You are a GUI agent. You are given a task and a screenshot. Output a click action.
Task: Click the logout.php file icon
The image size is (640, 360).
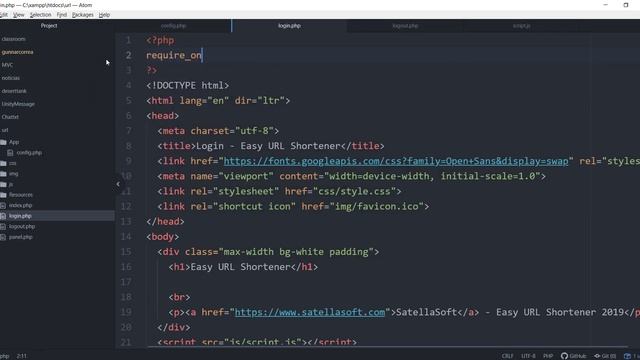point(3,227)
